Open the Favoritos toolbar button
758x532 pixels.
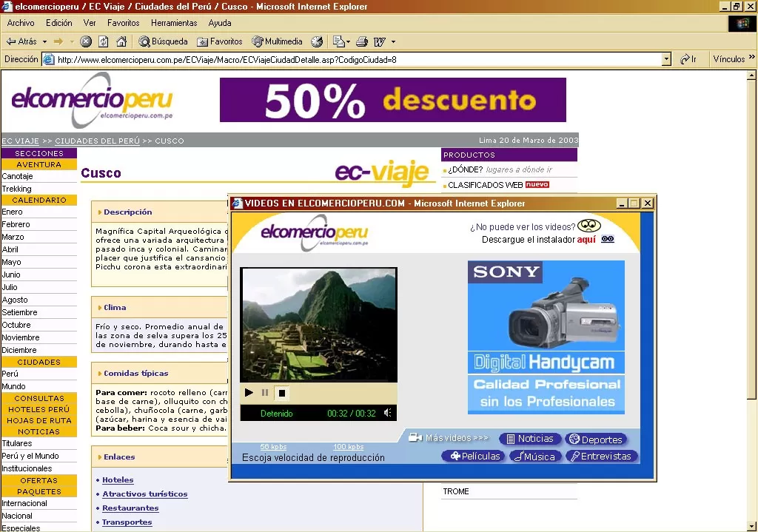coord(220,41)
